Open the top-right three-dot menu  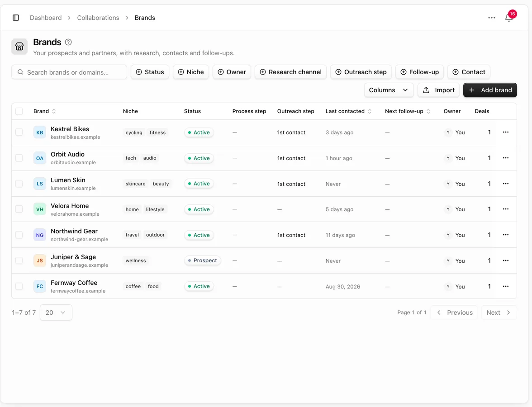point(492,18)
